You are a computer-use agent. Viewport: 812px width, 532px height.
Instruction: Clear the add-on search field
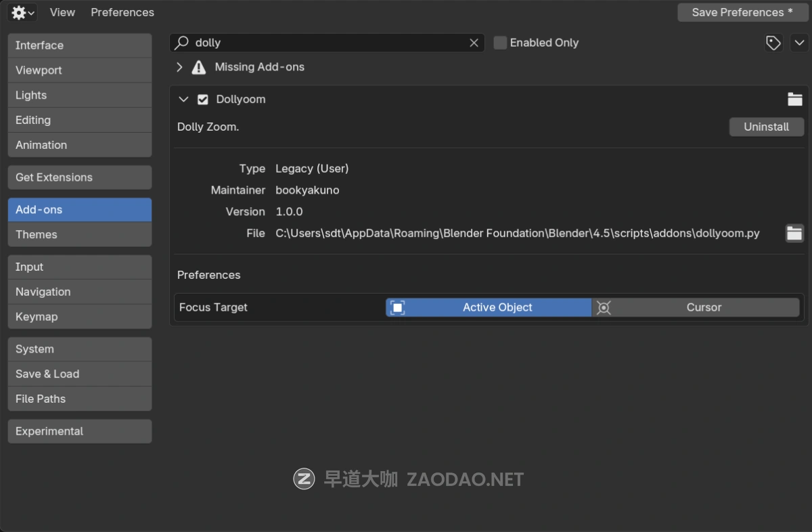coord(474,43)
